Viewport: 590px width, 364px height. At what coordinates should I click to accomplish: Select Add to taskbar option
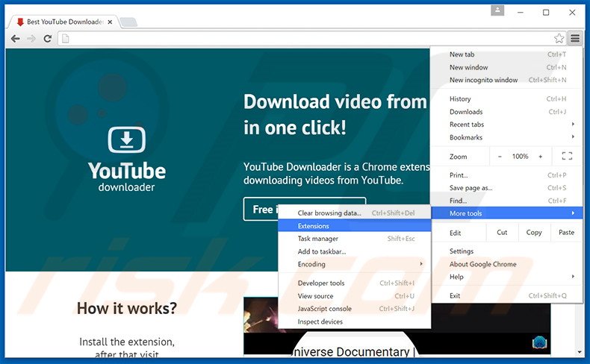[354, 251]
